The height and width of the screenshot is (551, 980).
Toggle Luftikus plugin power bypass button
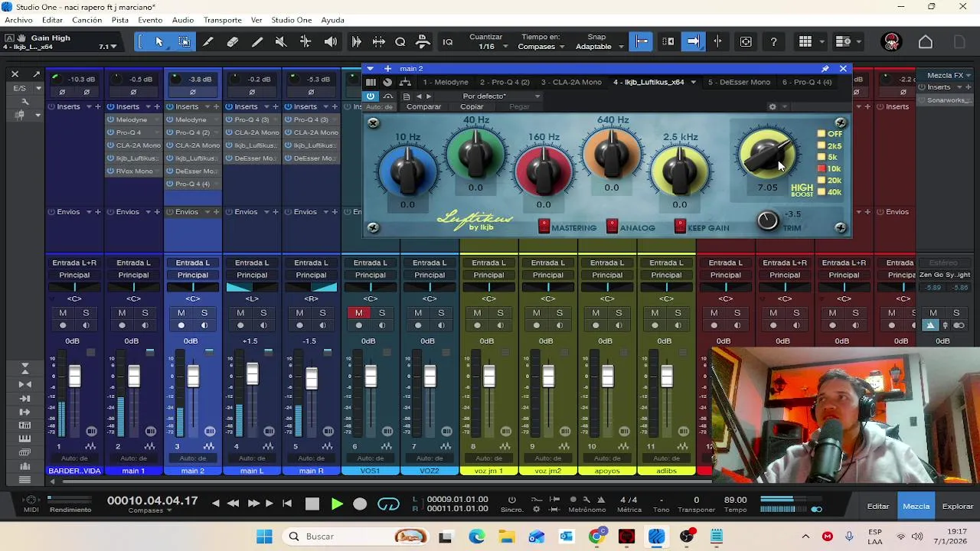point(371,96)
